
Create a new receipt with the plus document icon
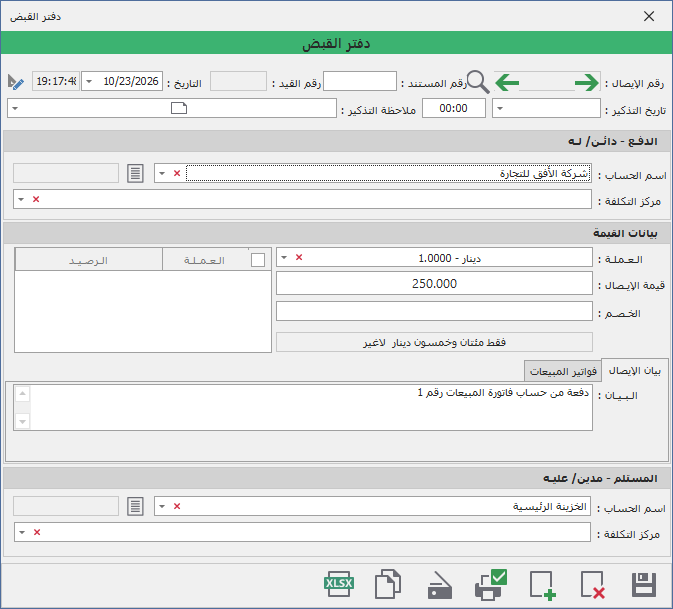(x=543, y=585)
